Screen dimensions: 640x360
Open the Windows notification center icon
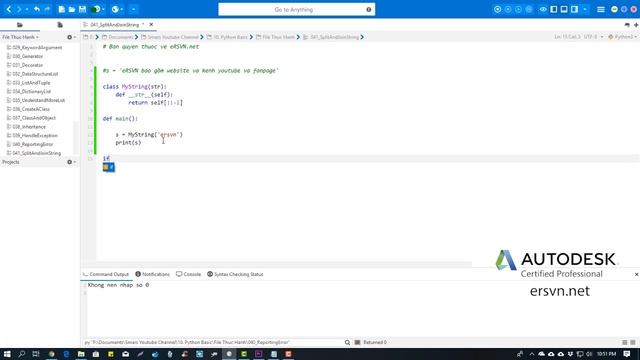627,354
